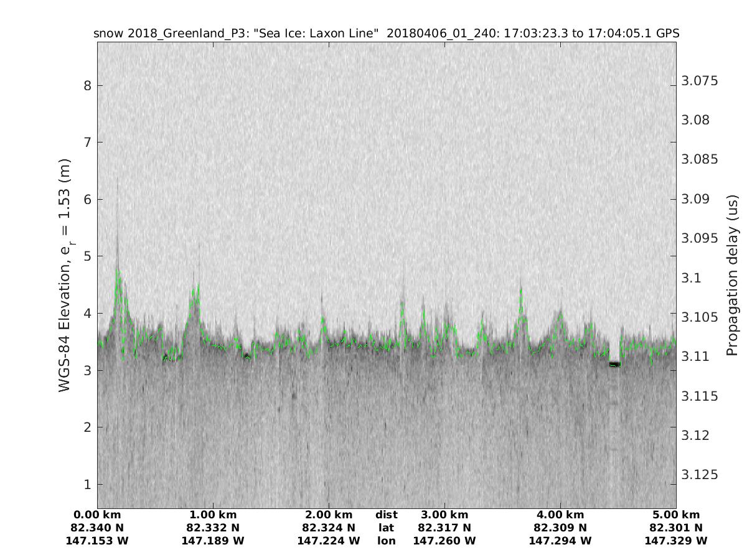Click the 147.329 W longitude value
Image resolution: width=747 pixels, height=560 pixels.
click(676, 541)
